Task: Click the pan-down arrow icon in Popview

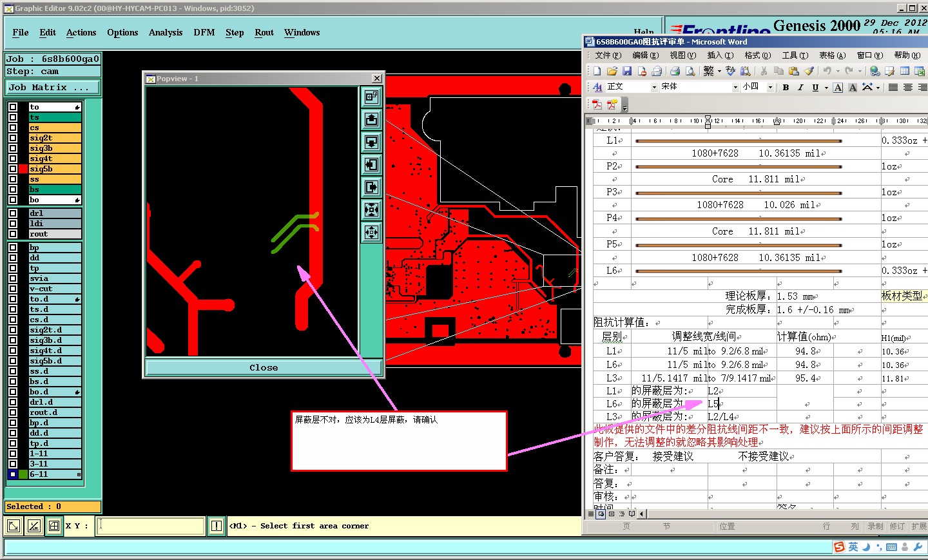Action: coord(372,142)
